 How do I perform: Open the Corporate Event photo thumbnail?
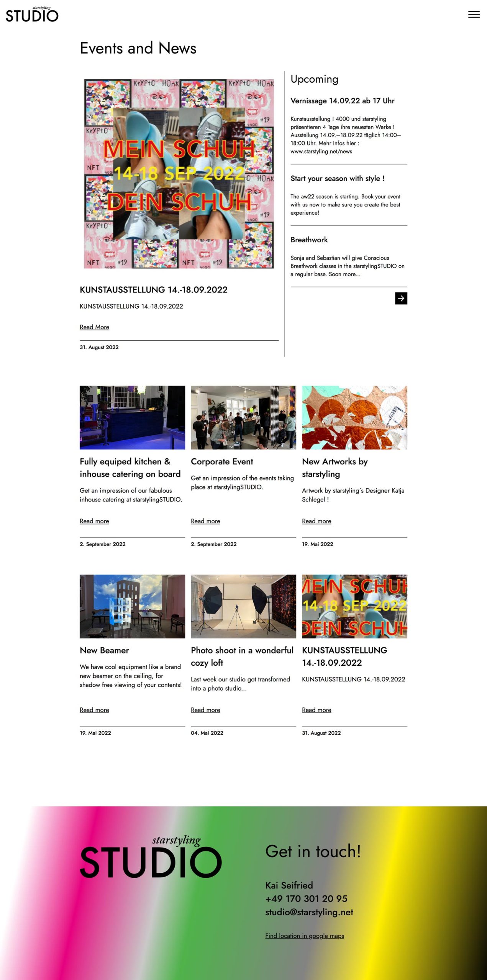coord(243,417)
